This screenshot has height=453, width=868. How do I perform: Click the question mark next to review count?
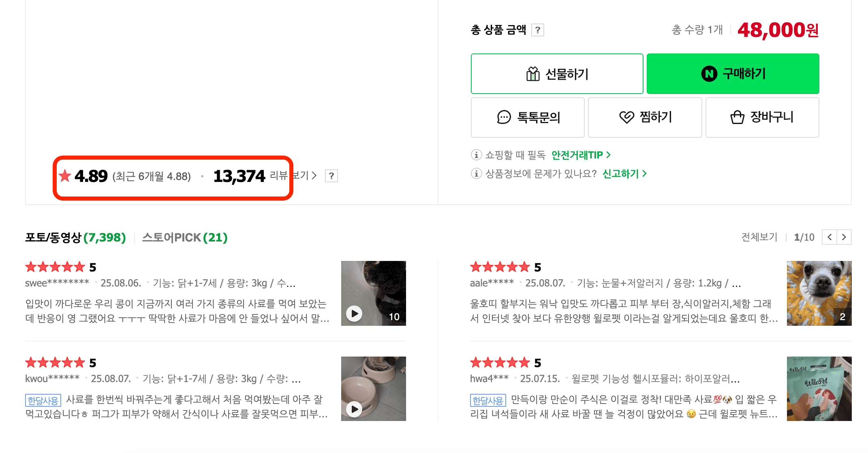pyautogui.click(x=331, y=175)
